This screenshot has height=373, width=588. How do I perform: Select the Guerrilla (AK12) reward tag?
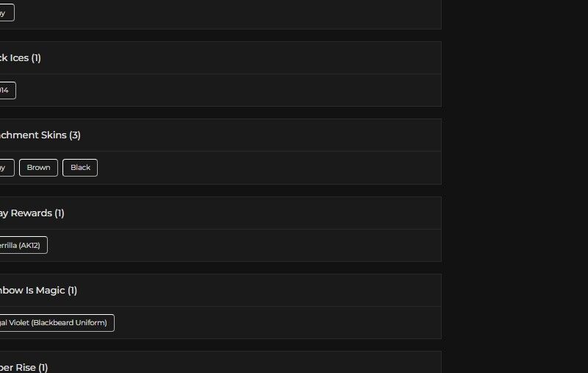pos(23,245)
